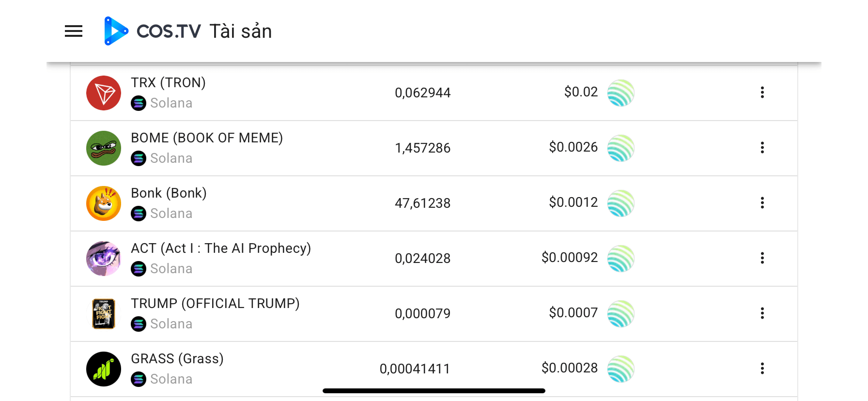Image resolution: width=868 pixels, height=401 pixels.
Task: Click the TRX (TRON) token icon
Action: coord(104,93)
